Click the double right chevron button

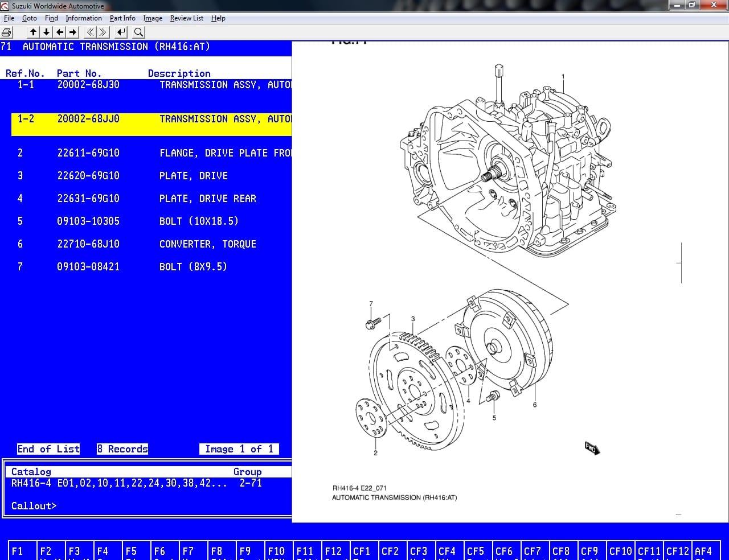pos(104,32)
